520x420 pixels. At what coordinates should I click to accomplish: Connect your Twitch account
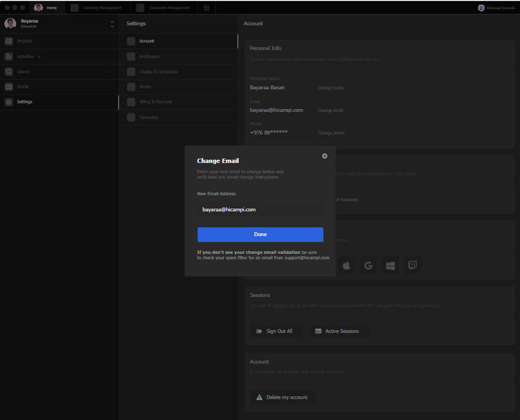[x=412, y=265]
